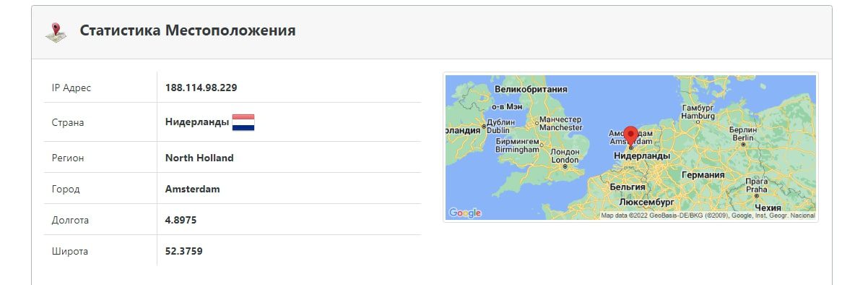Click the Amsterdam city value
This screenshot has width=868, height=285.
(x=193, y=189)
